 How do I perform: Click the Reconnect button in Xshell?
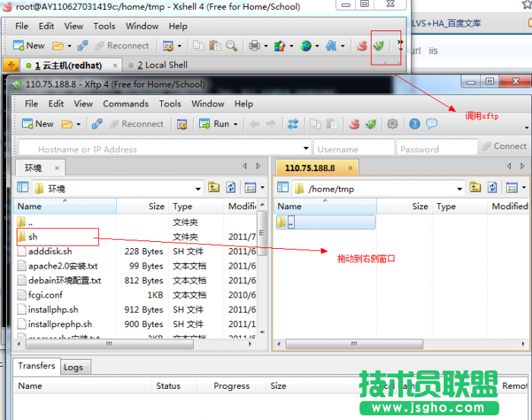coord(122,46)
